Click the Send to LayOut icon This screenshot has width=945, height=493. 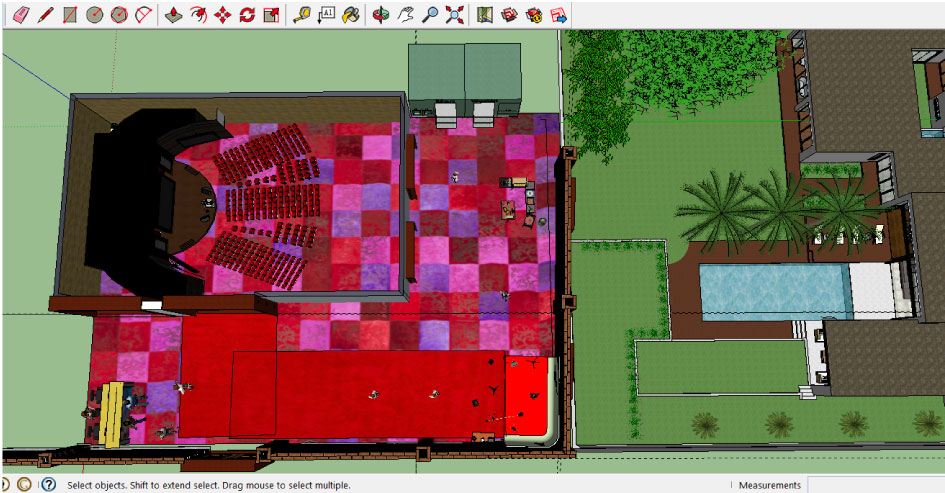[559, 14]
